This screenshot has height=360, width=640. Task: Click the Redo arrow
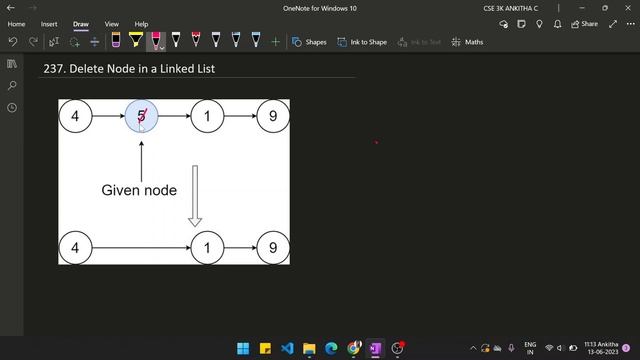click(x=33, y=42)
